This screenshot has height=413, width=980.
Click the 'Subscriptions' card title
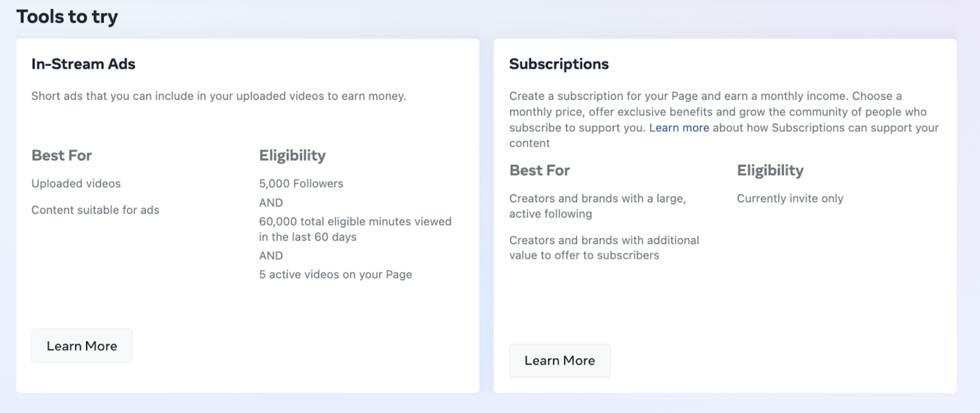(559, 64)
